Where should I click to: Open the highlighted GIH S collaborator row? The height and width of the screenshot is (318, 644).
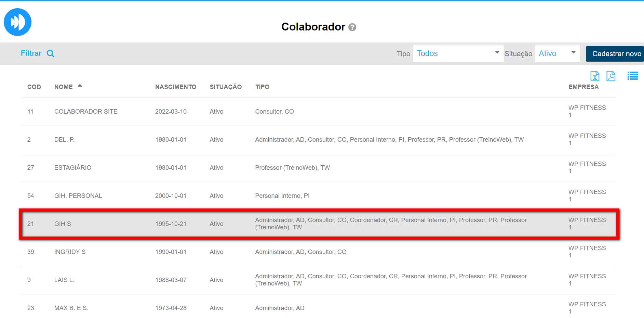pos(63,224)
